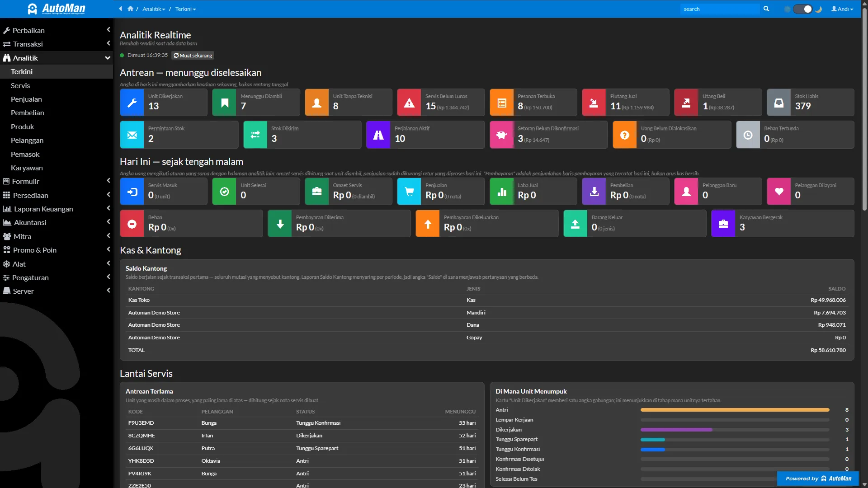Click the Perjalanan Aktif road icon
The height and width of the screenshot is (488, 868).
click(x=378, y=135)
